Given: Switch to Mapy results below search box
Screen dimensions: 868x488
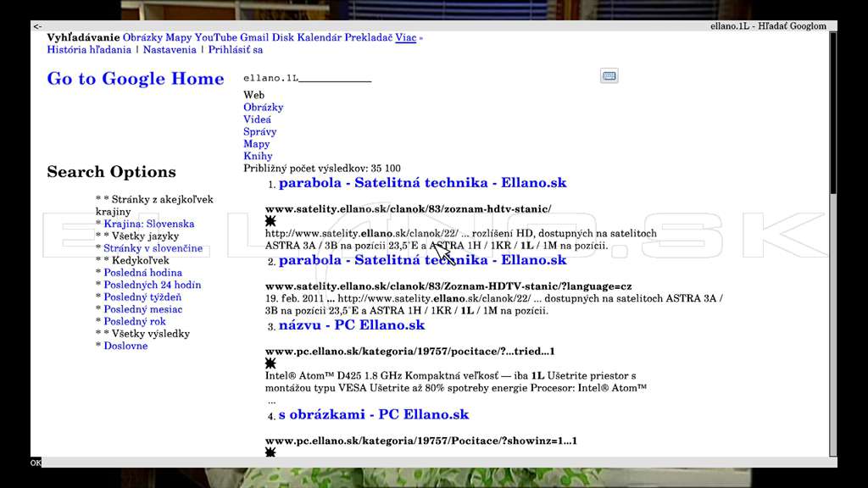Looking at the screenshot, I should 256,144.
